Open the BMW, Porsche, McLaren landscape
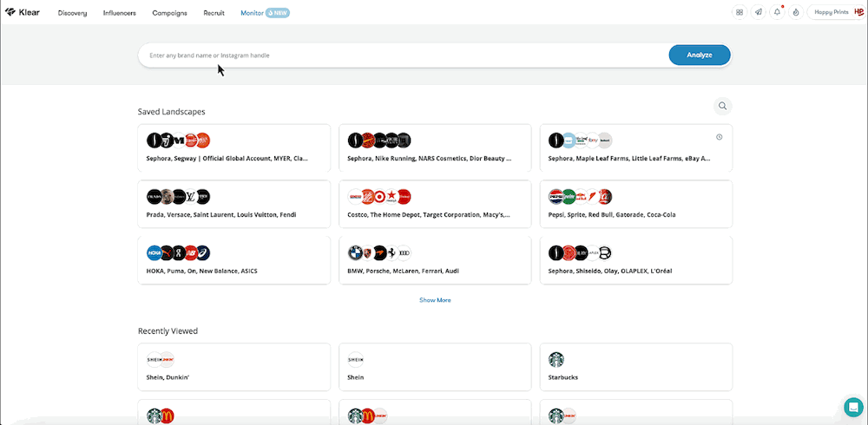 435,260
